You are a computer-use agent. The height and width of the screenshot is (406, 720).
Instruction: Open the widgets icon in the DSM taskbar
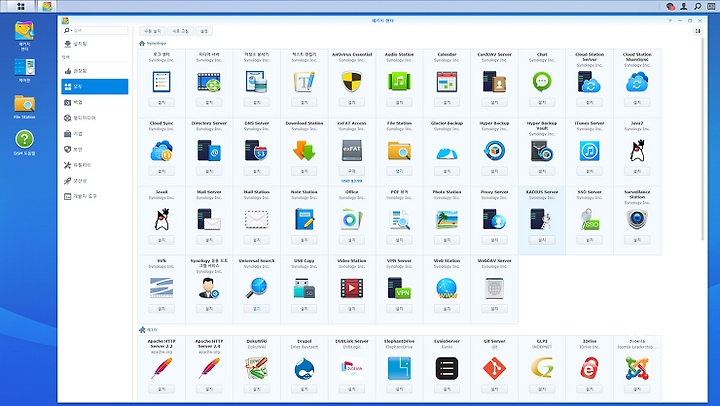click(711, 6)
